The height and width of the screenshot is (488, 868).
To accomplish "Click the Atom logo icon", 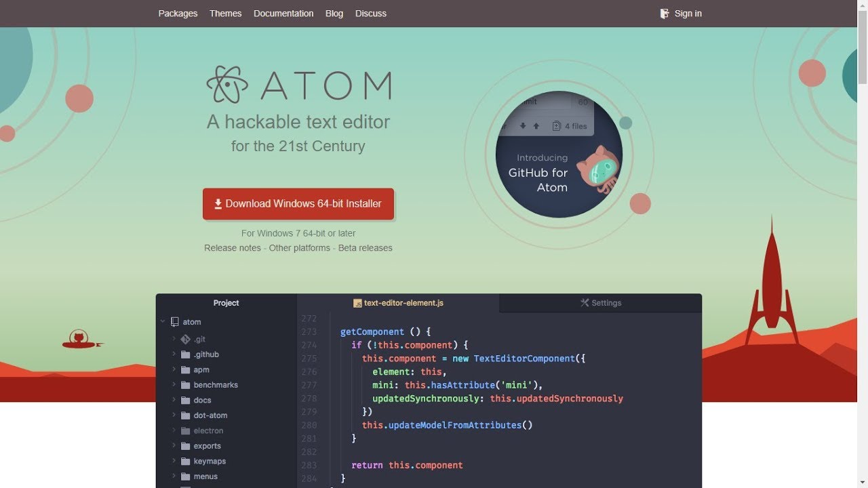I will click(x=228, y=85).
